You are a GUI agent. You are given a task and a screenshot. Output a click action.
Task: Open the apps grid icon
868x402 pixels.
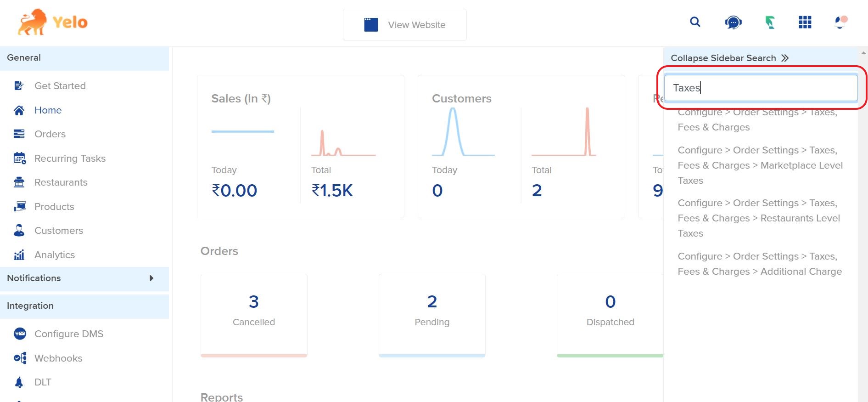[x=805, y=22]
